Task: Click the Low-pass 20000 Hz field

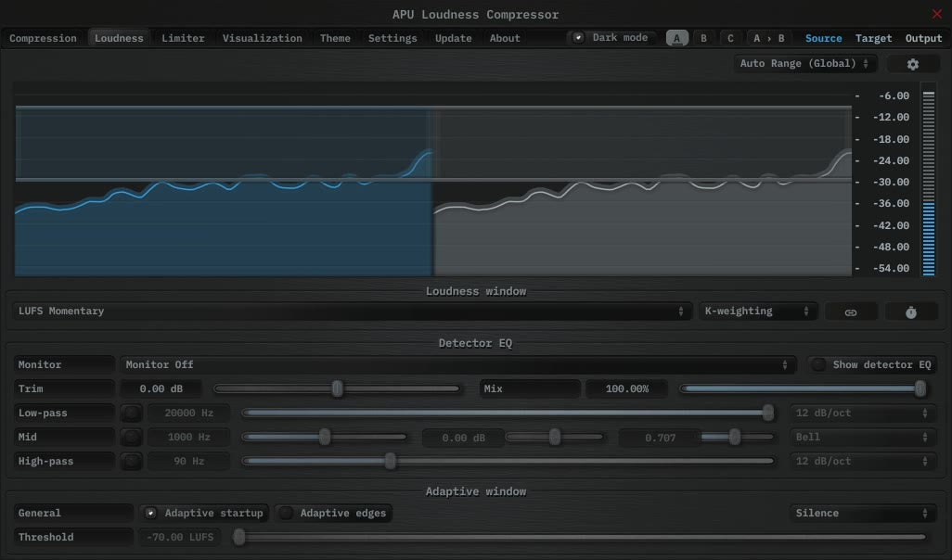Action: pos(188,414)
